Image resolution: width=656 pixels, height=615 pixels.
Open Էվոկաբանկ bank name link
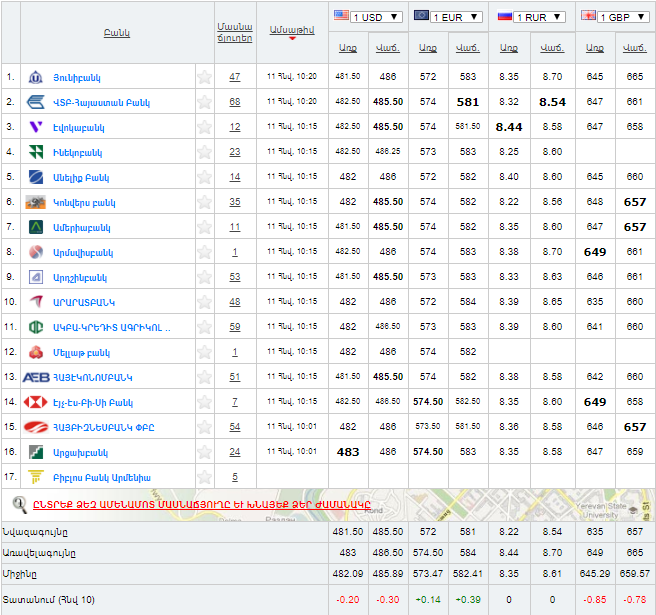pos(79,128)
